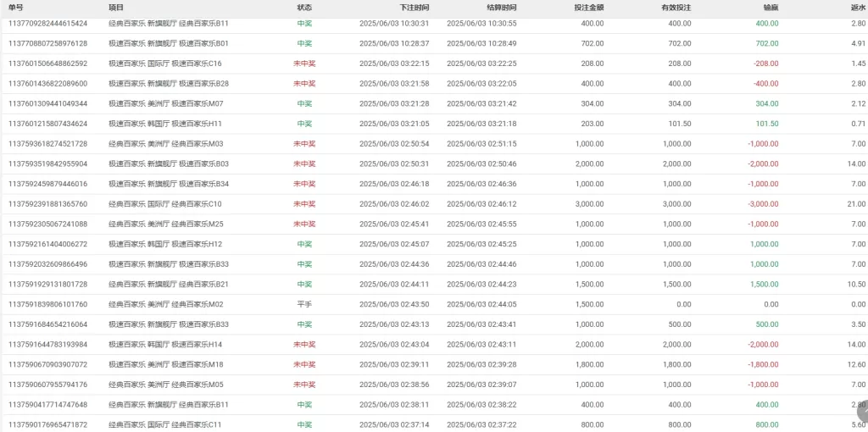Select order number 1137593519842955904

47,163
